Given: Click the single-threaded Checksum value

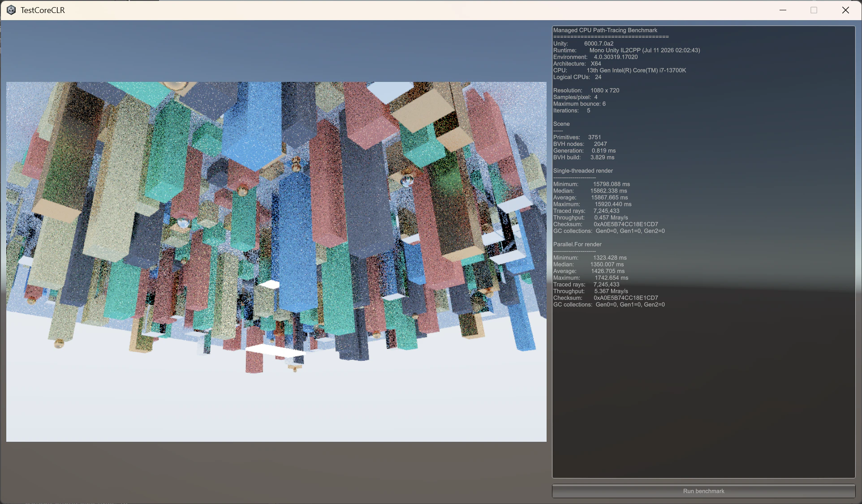Looking at the screenshot, I should tap(626, 224).
